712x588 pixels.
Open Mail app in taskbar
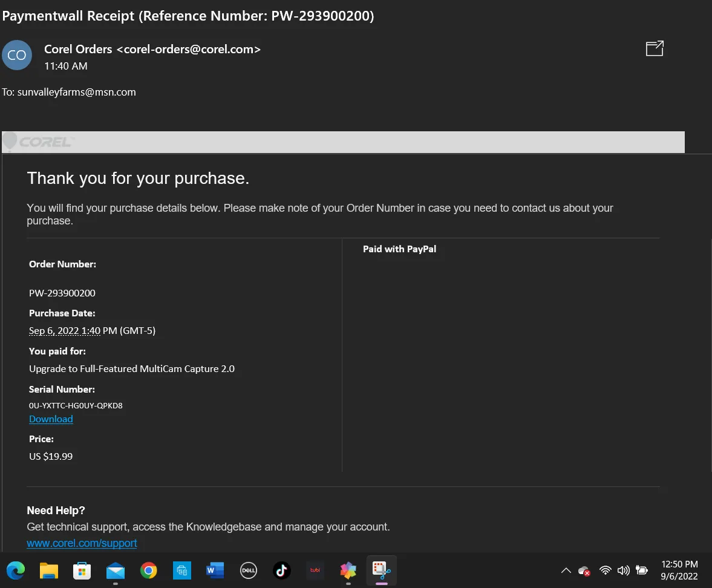click(116, 570)
